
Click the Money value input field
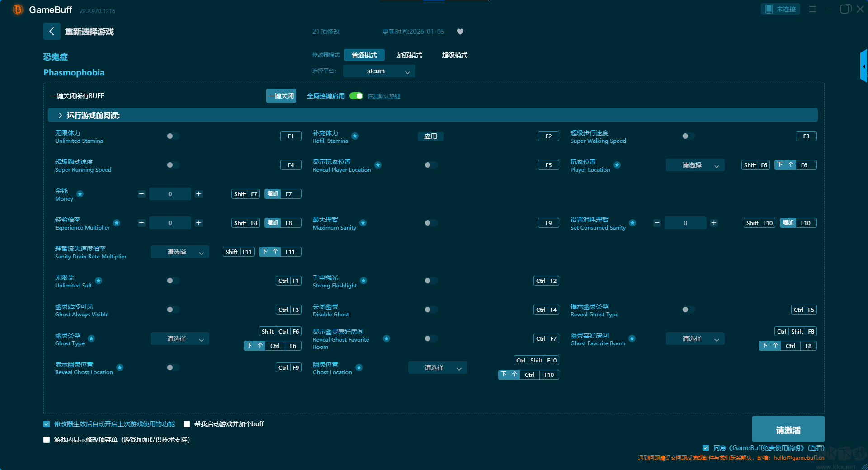(x=170, y=194)
